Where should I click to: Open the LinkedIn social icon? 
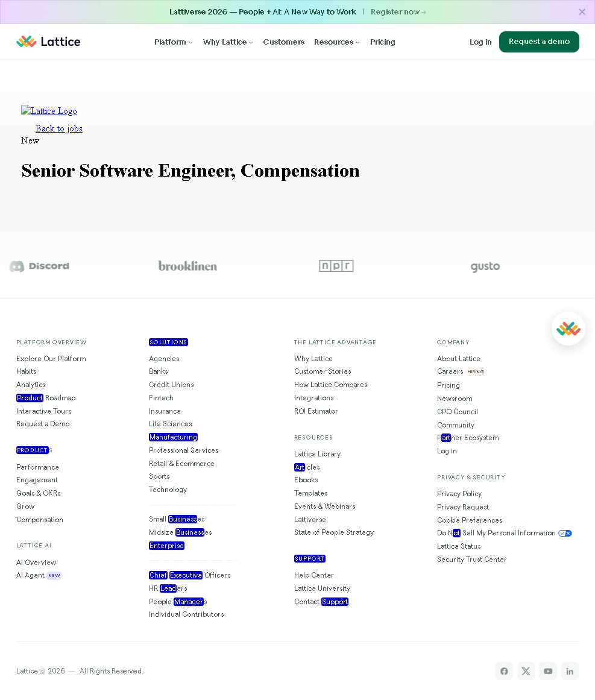click(570, 671)
